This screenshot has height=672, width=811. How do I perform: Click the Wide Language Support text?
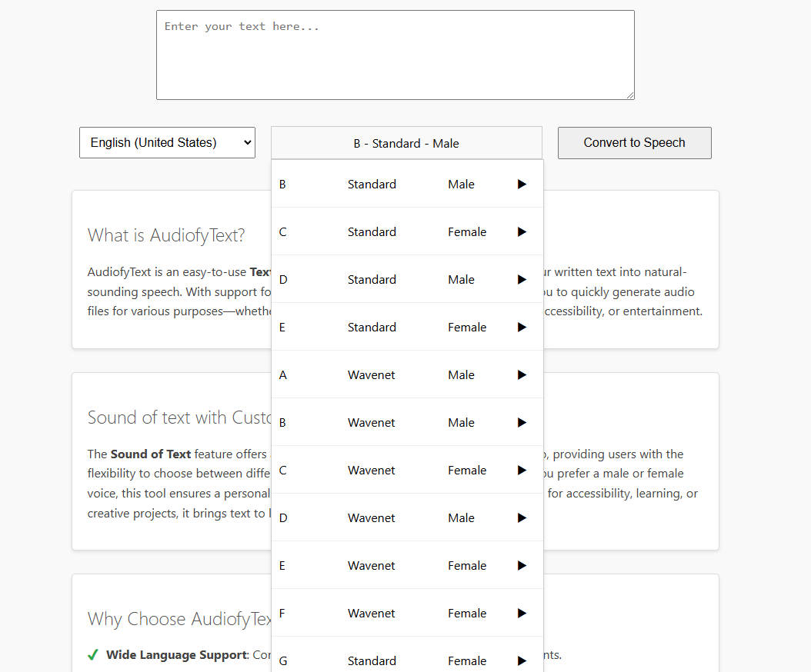pyautogui.click(x=177, y=655)
